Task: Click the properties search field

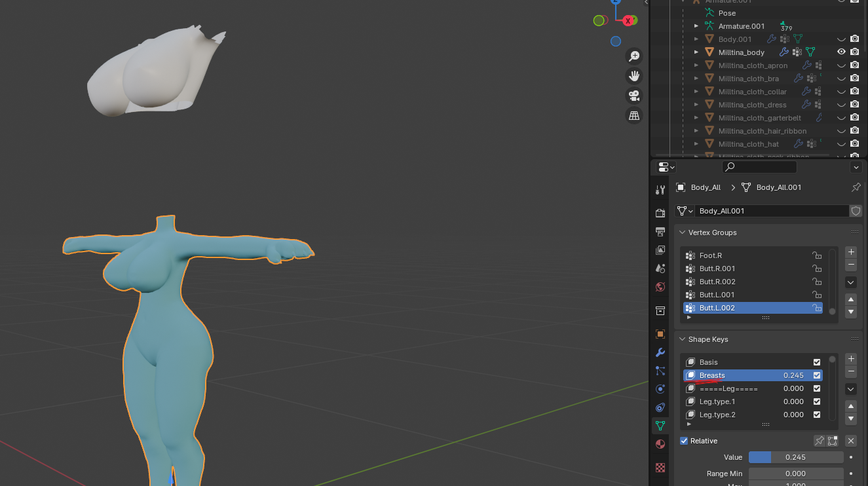Action: 759,167
